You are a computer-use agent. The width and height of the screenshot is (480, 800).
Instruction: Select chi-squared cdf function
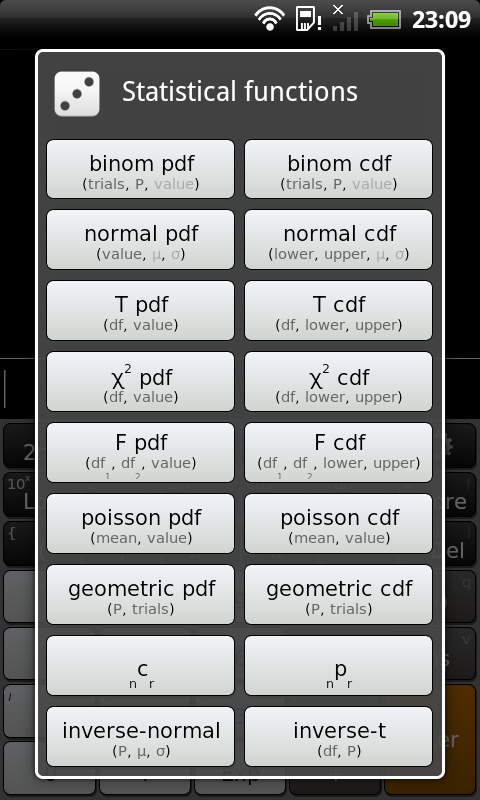[339, 382]
